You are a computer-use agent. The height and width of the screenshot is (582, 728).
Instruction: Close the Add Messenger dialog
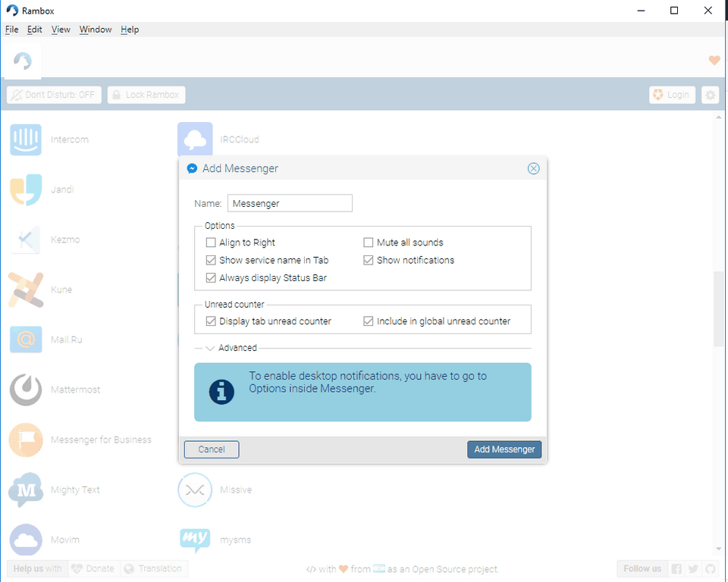coord(533,168)
